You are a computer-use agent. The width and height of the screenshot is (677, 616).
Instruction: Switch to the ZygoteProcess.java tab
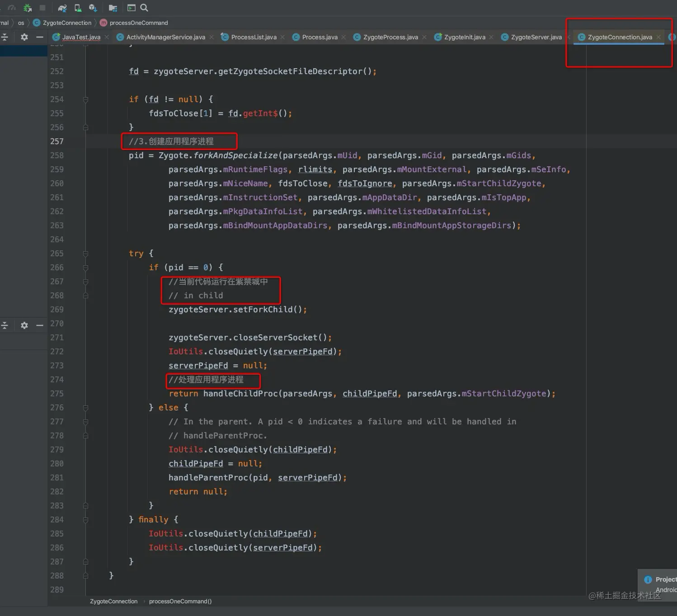[390, 37]
